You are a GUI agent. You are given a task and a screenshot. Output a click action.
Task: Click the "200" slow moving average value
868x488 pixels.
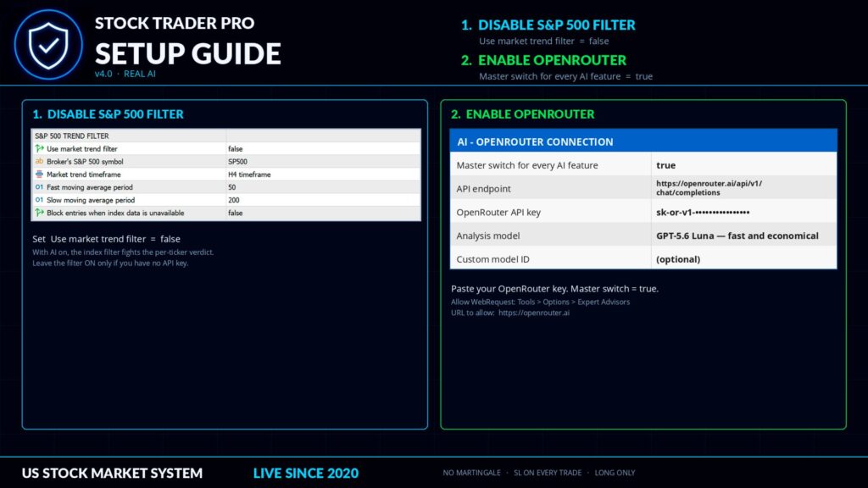(x=234, y=200)
